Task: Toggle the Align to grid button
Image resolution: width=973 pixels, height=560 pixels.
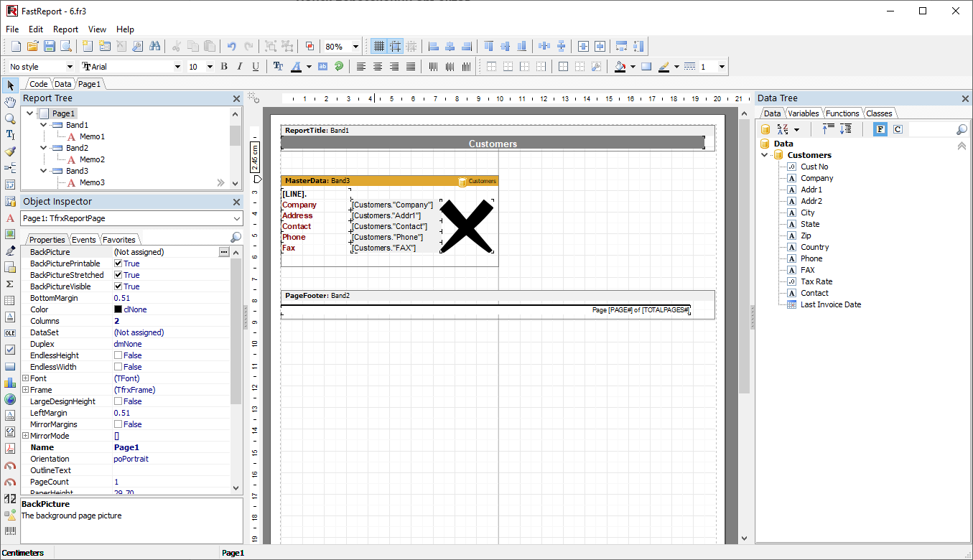Action: [396, 46]
